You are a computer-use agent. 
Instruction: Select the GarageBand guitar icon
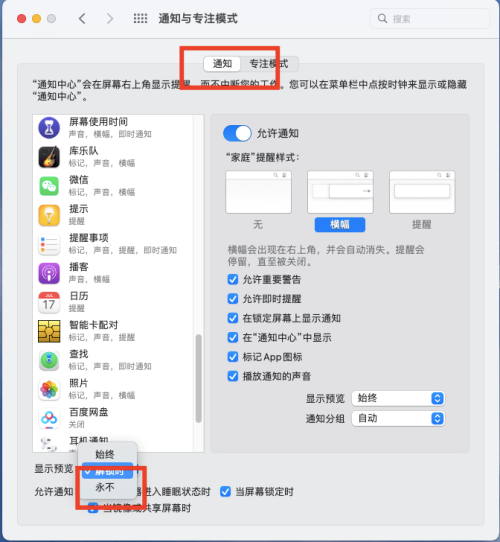point(49,157)
